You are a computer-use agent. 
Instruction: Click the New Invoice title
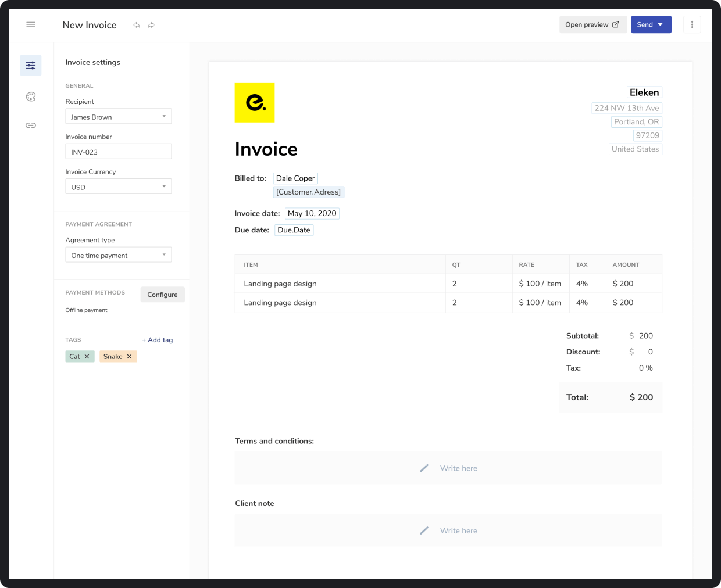pyautogui.click(x=90, y=25)
